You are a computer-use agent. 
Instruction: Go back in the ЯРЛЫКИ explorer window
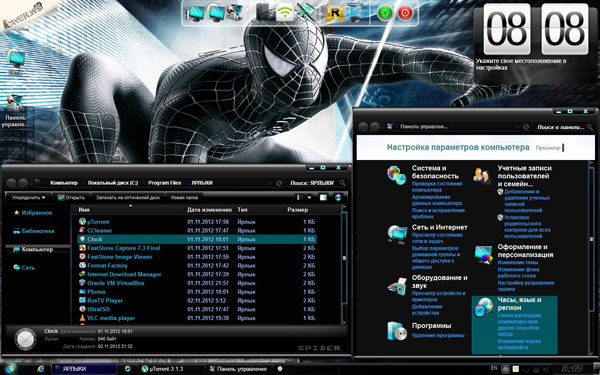pos(11,184)
